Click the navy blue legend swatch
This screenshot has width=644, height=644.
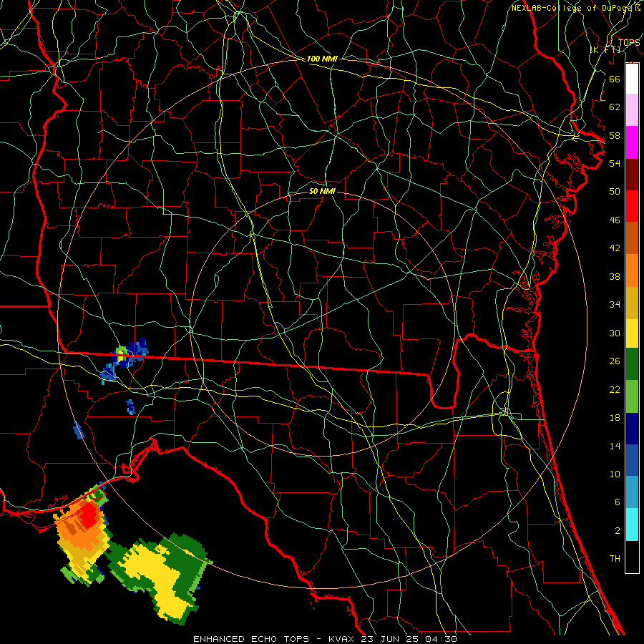(632, 429)
